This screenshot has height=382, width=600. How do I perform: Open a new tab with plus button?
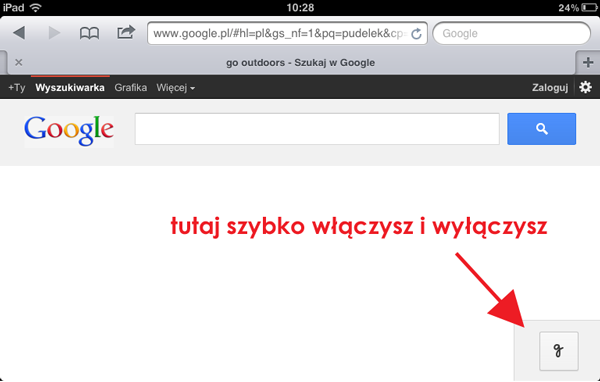point(588,62)
